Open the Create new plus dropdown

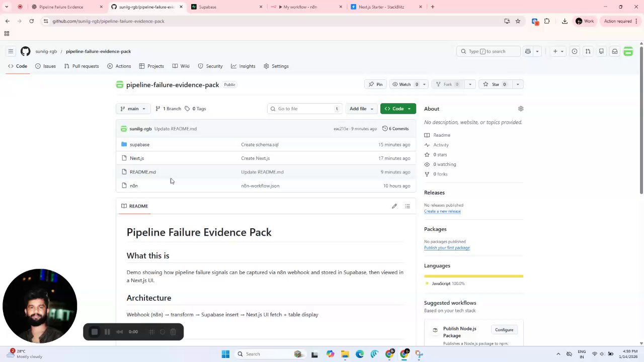(558, 51)
